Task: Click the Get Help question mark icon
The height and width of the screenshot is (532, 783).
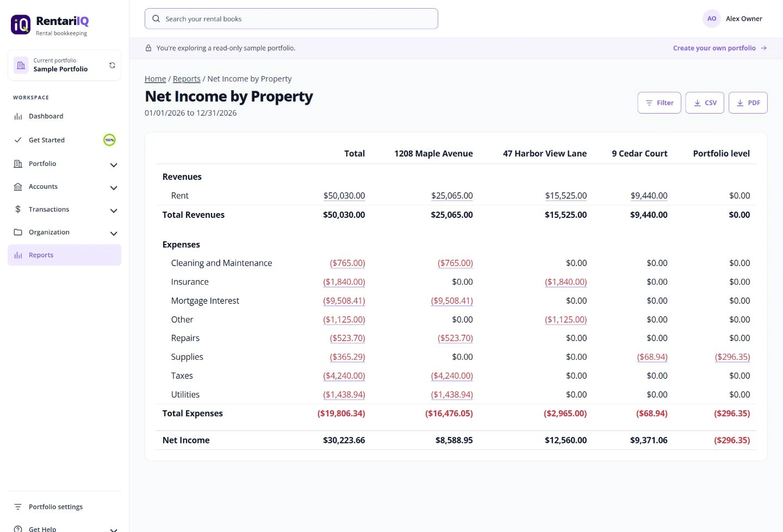Action: pos(18,529)
